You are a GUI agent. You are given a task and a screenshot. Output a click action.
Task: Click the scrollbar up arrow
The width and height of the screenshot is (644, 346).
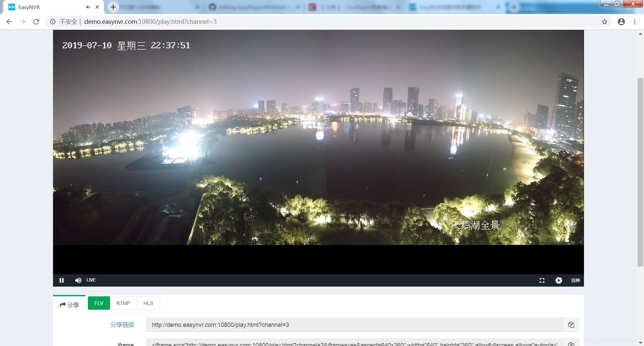[x=640, y=34]
